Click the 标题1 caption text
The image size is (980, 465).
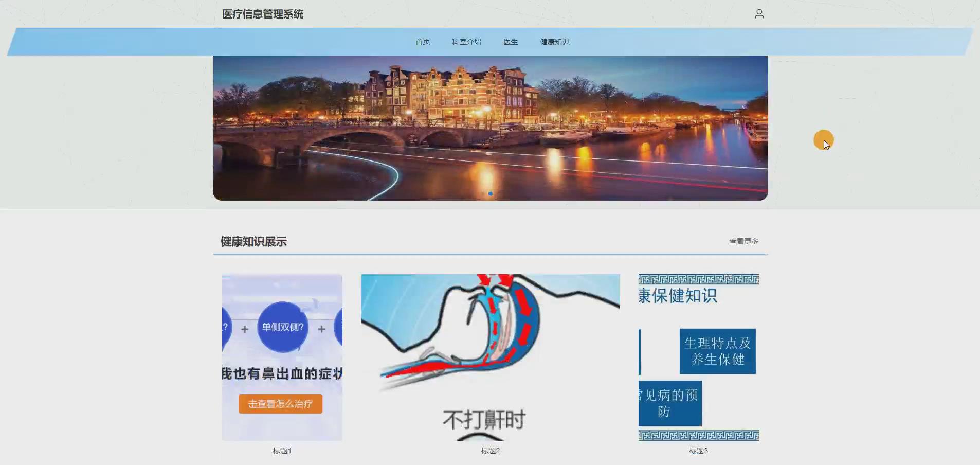(x=281, y=450)
